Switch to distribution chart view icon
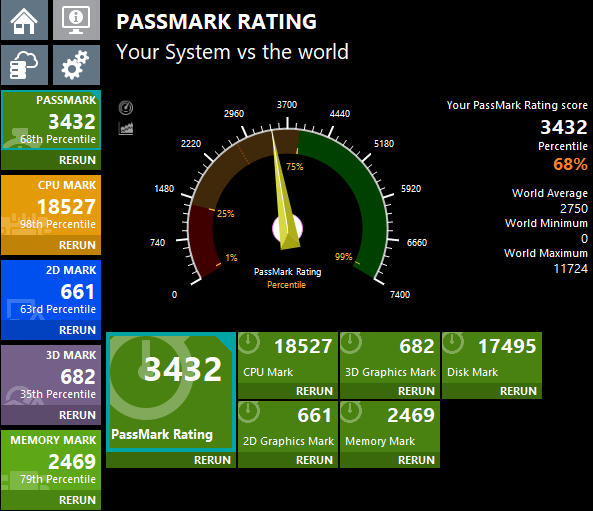The height and width of the screenshot is (511, 593). click(x=126, y=129)
